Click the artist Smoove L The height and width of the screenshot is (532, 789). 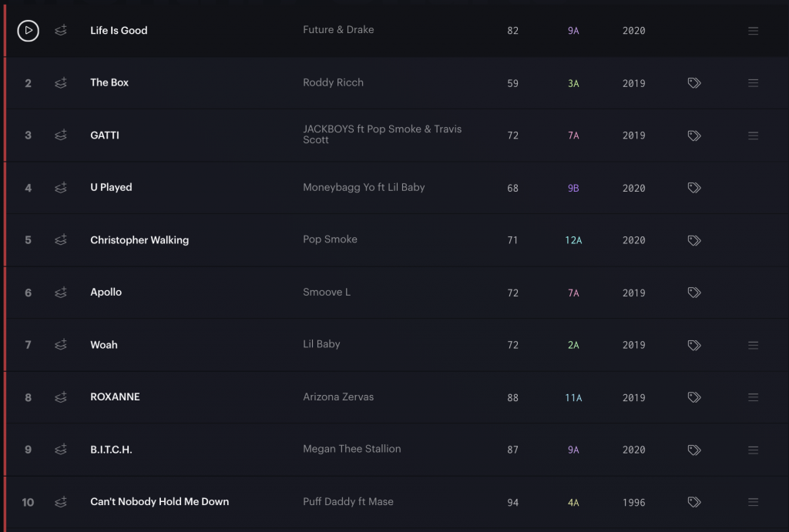[327, 292]
